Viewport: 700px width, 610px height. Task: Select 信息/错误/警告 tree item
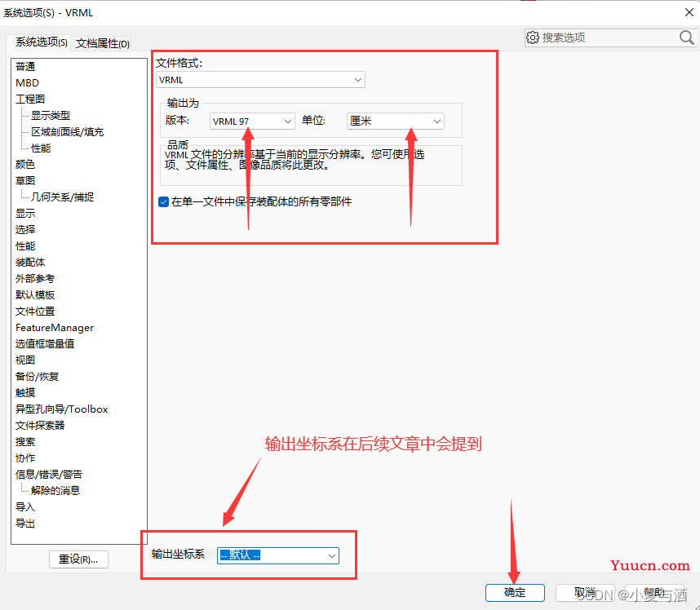[49, 475]
